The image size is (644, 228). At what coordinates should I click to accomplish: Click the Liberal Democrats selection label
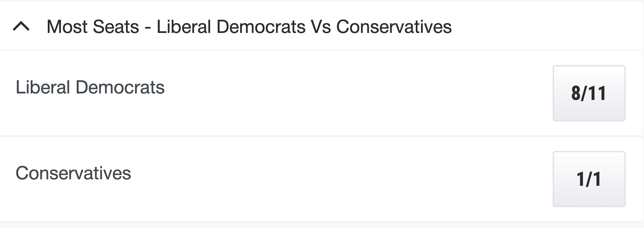(90, 87)
